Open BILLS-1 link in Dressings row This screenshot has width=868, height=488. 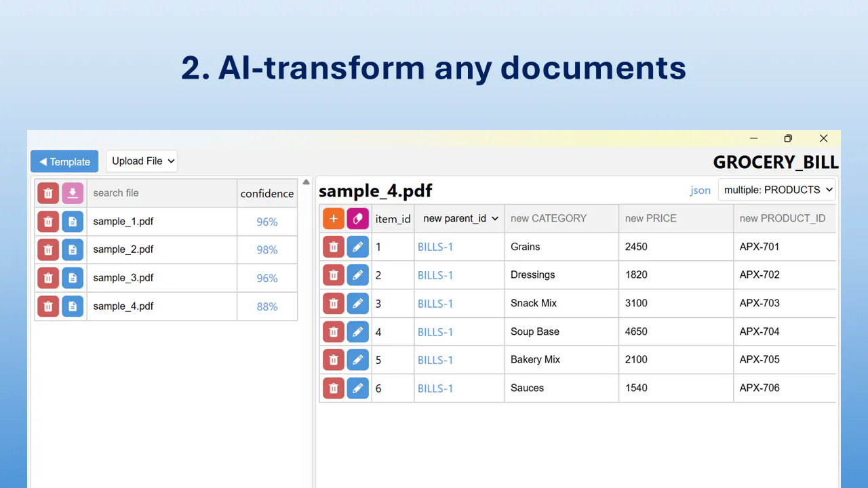coord(435,275)
